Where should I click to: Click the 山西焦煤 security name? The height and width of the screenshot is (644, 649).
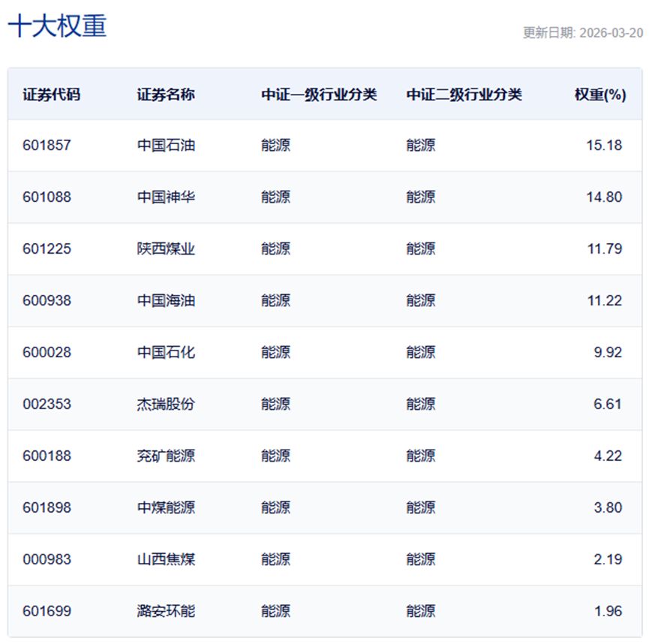166,559
